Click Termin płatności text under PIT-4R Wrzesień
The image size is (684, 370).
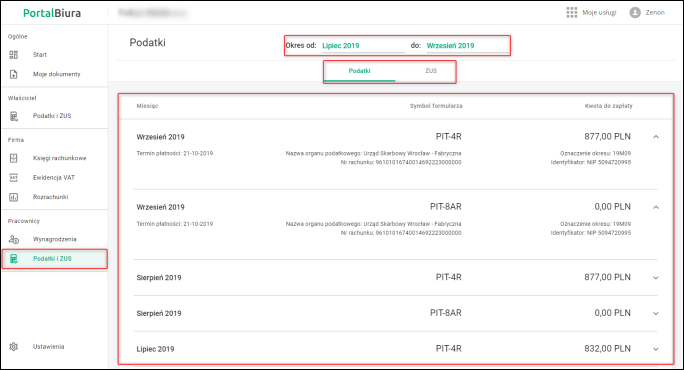pos(174,154)
